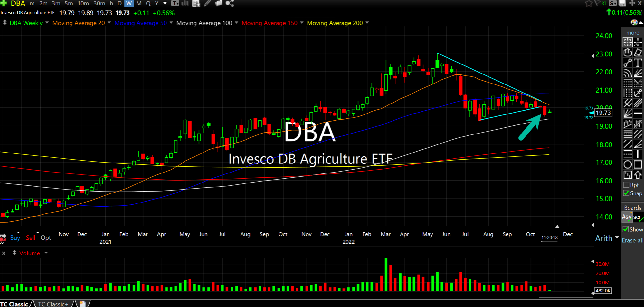The height and width of the screenshot is (307, 644).
Task: Expand the Moving Average 20 dropdown arrow
Action: 109,23
